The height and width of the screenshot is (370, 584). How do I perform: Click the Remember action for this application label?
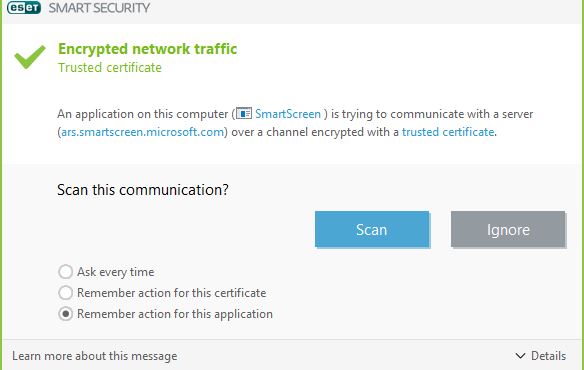point(175,314)
